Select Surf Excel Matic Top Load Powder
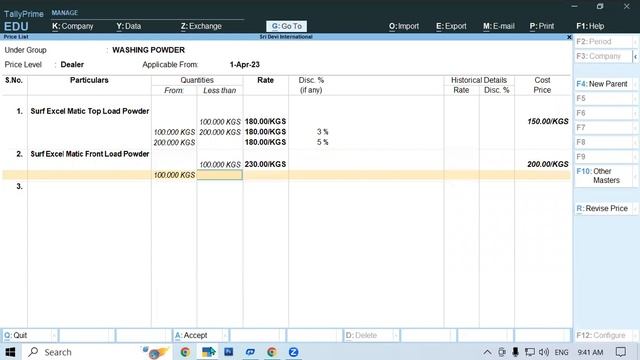Image resolution: width=640 pixels, height=360 pixels. (89, 111)
